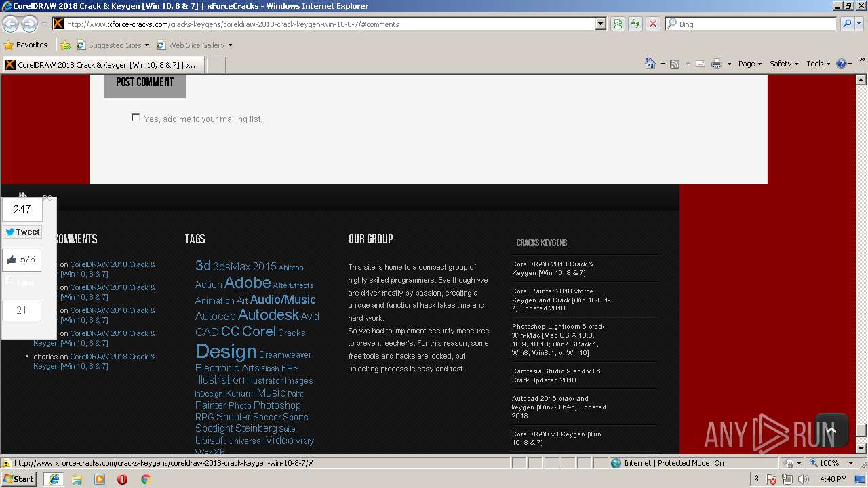Screen dimensions: 868x488
Task: Click the Help question mark icon
Action: point(842,64)
